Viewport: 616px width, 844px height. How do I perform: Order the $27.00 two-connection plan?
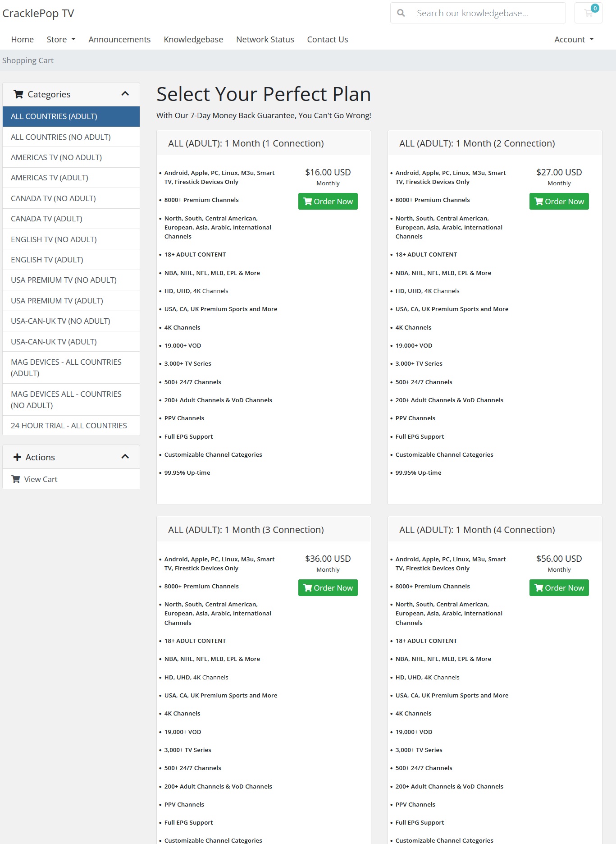559,202
